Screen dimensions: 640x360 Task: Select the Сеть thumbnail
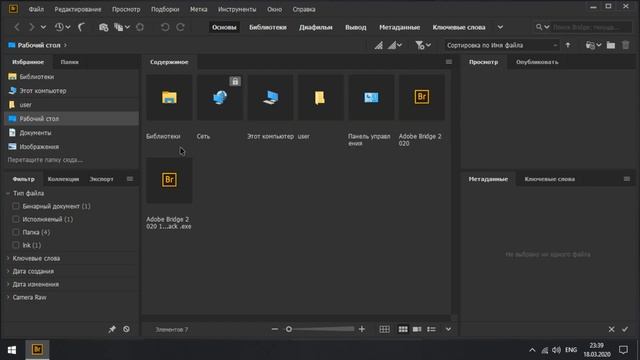220,97
